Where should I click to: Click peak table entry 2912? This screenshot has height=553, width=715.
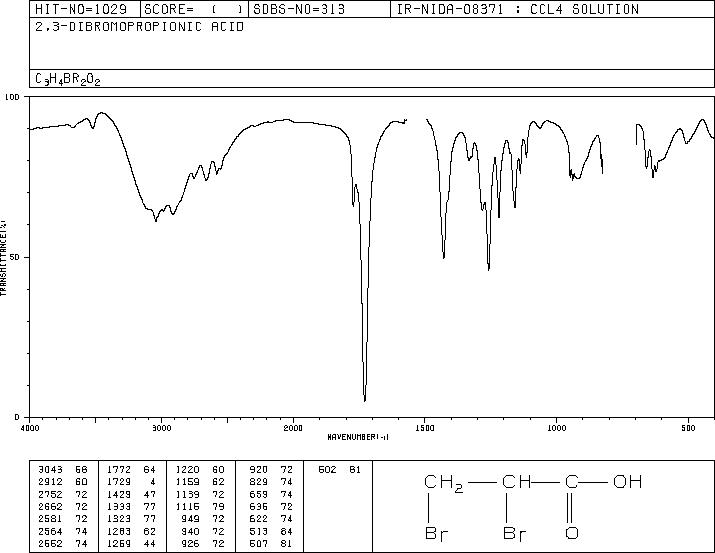point(50,482)
